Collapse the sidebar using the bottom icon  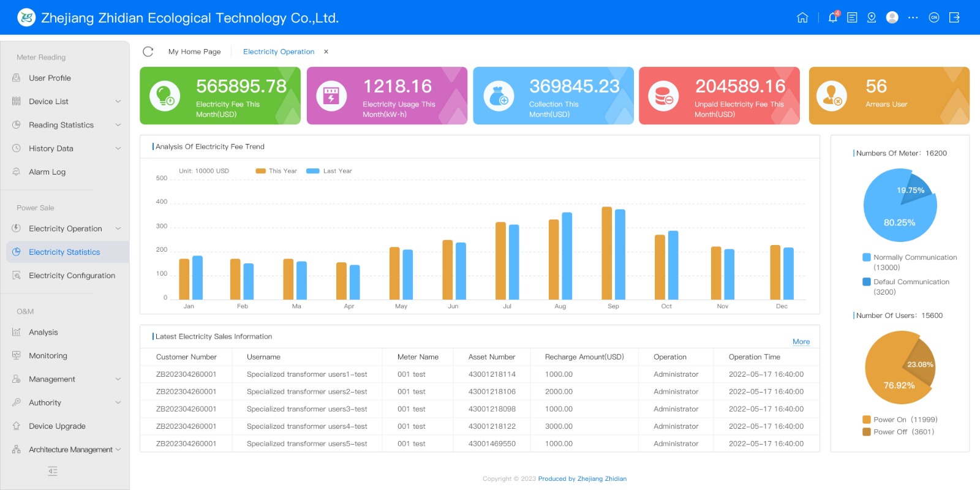53,471
